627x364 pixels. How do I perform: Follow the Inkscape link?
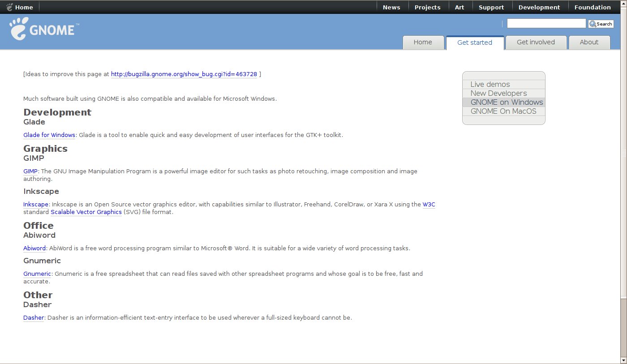click(x=36, y=205)
